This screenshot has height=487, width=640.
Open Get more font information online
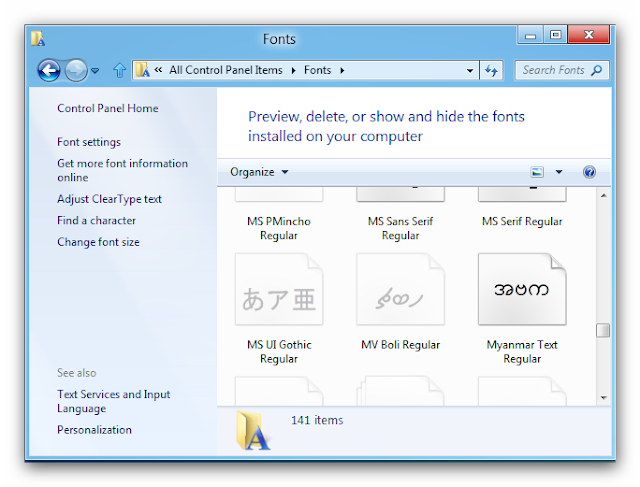[x=122, y=170]
